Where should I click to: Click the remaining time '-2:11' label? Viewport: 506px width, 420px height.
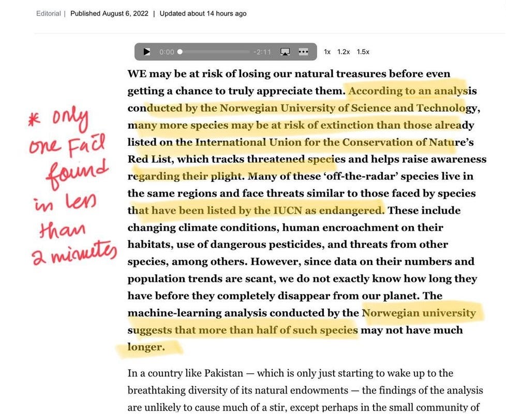(x=262, y=52)
